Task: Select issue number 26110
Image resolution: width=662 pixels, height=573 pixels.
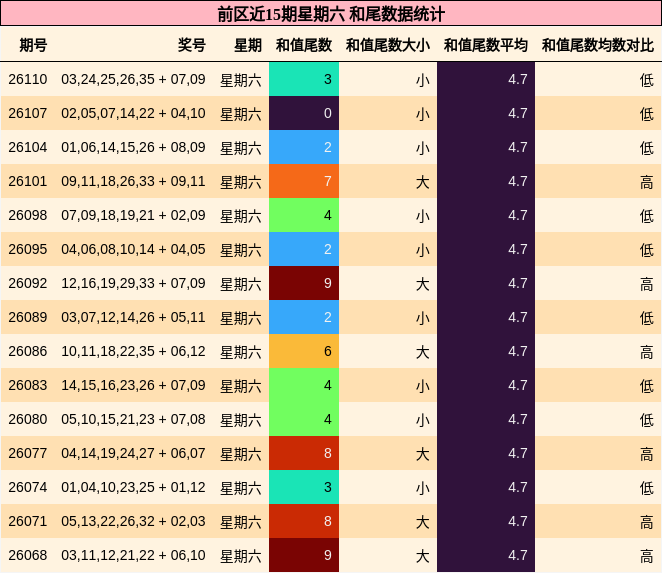Action: (28, 79)
